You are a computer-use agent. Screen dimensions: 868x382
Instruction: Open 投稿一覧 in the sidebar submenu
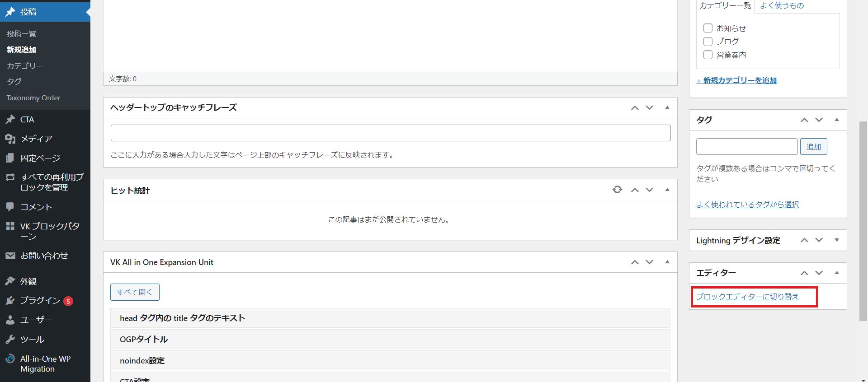click(21, 34)
